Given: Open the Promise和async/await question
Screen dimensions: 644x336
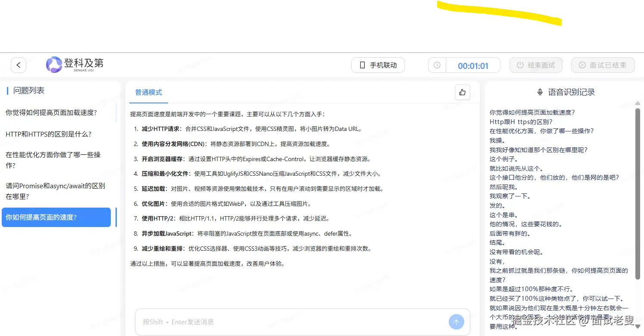Looking at the screenshot, I should coord(56,191).
